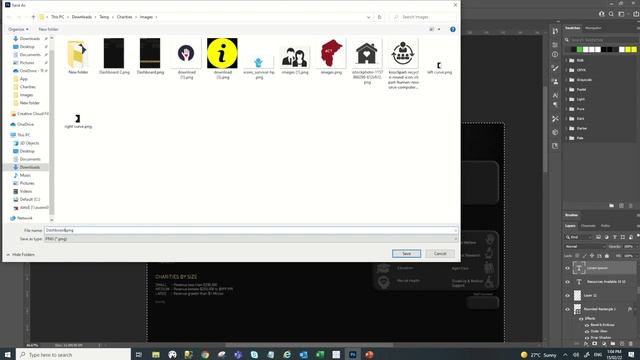The image size is (640, 360).
Task: Click the shape layer filter icon
Action: coord(623,237)
